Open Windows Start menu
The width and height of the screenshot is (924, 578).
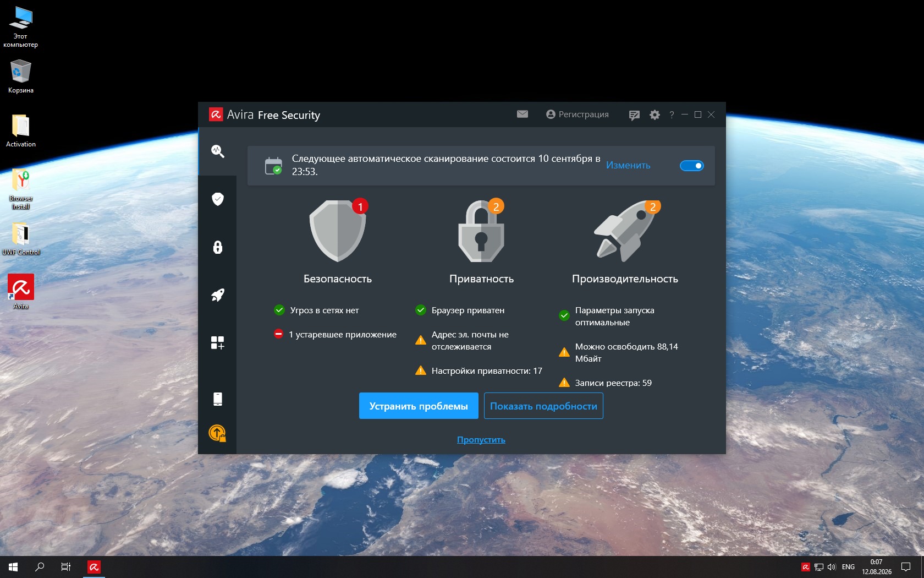tap(13, 567)
